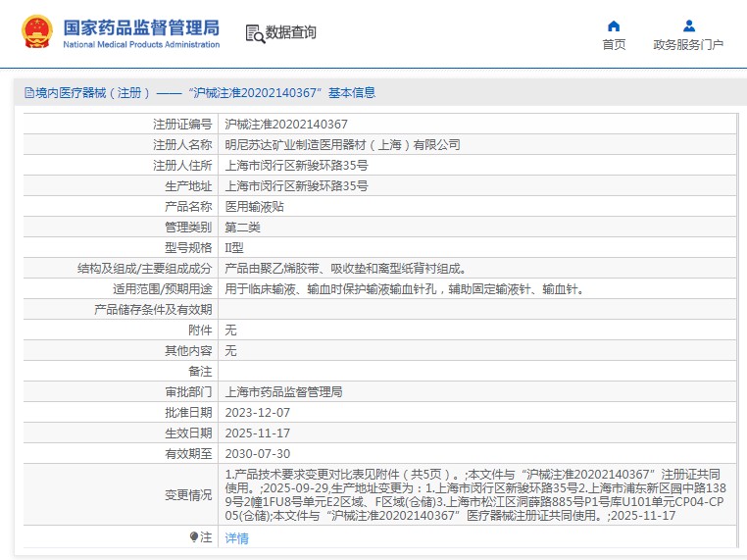This screenshot has width=747, height=560.
Task: Click expiry date 2030-07-30
Action: coord(257,453)
